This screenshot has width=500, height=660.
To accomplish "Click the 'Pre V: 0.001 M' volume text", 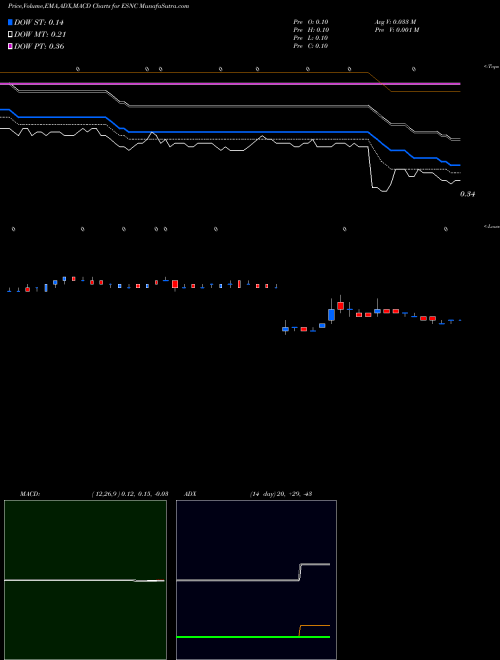I will 397,30.
